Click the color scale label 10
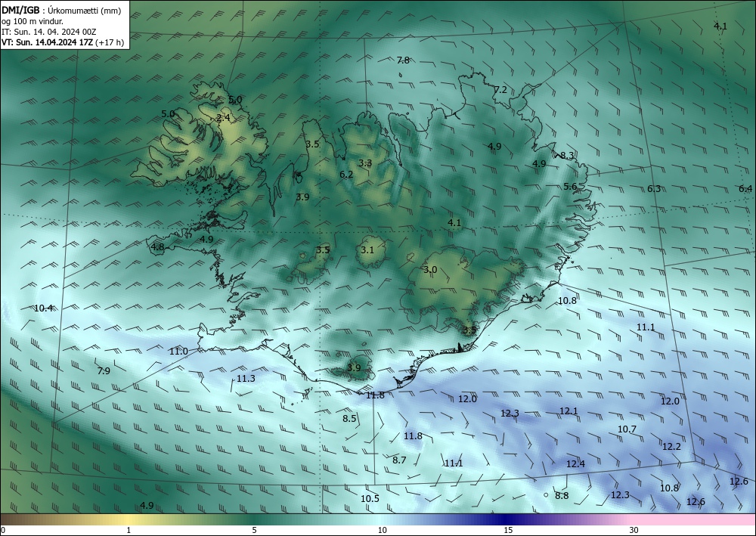The width and height of the screenshot is (756, 536). point(382,530)
